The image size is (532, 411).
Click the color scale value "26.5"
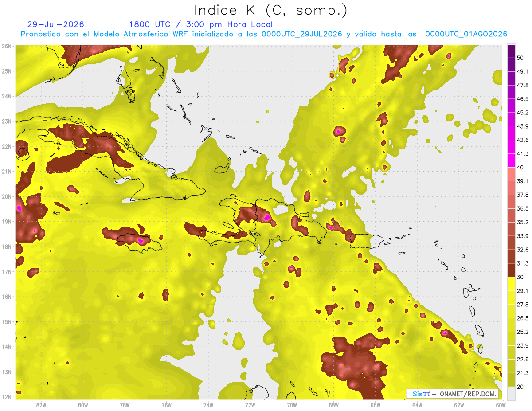pos(523,318)
